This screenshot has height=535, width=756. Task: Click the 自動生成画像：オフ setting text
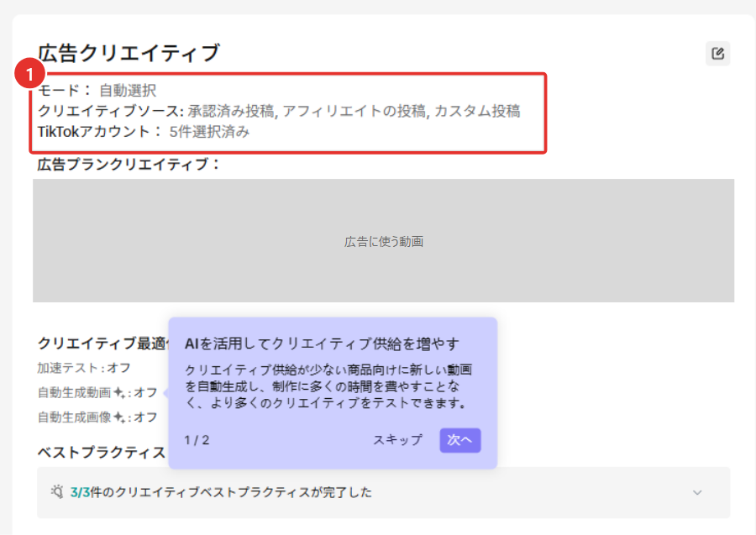pos(97,417)
